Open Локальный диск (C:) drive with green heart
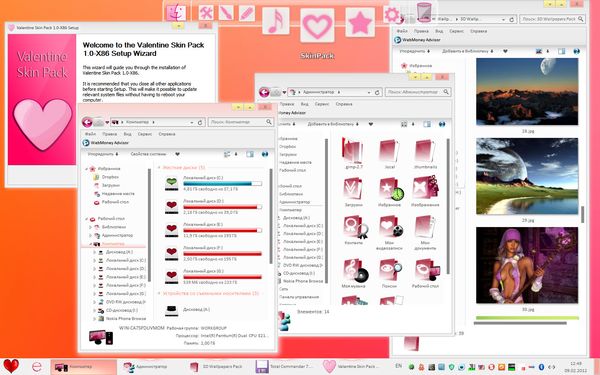This screenshot has width=600, height=375. [x=171, y=183]
